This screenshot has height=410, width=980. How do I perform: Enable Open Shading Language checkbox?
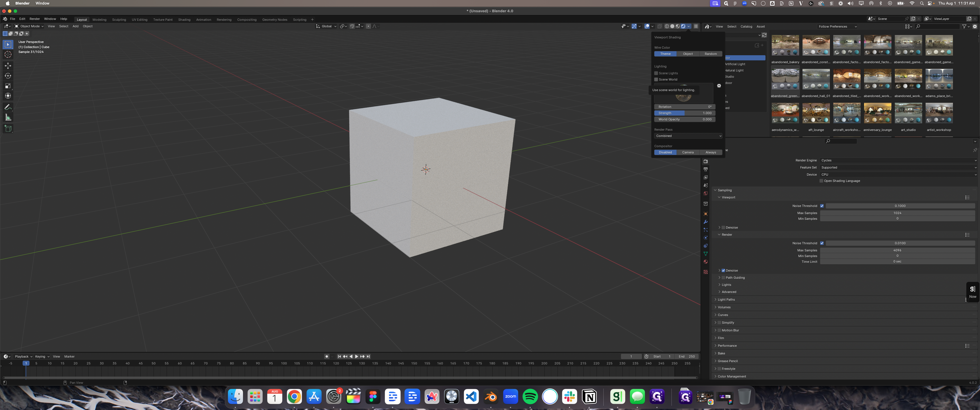[821, 181]
